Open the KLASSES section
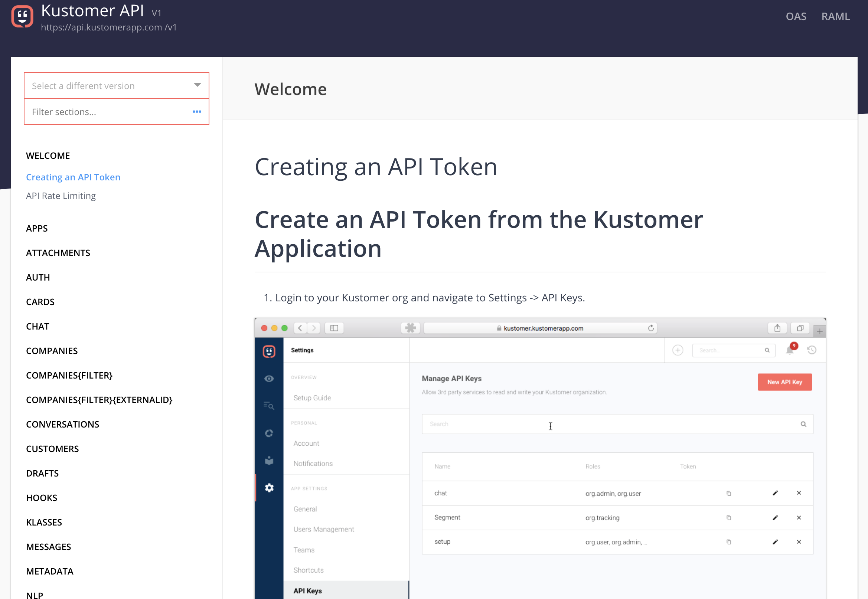868x599 pixels. (44, 523)
